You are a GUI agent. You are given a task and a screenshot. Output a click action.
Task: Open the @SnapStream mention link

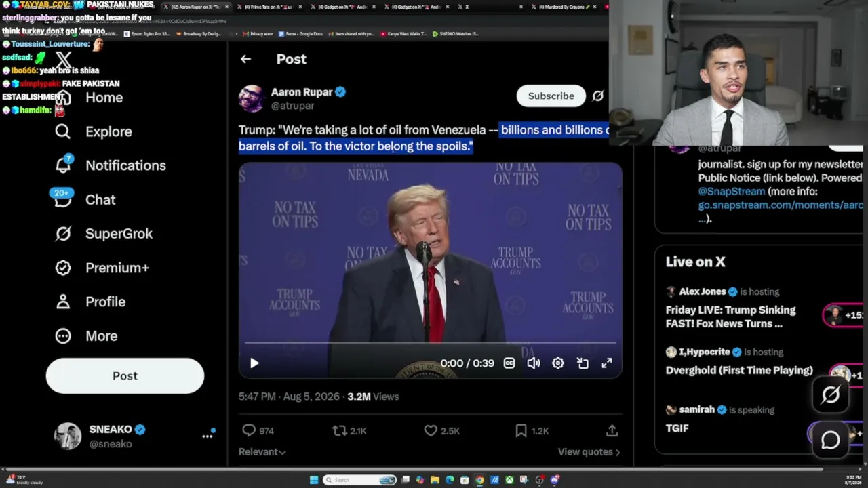click(x=732, y=192)
